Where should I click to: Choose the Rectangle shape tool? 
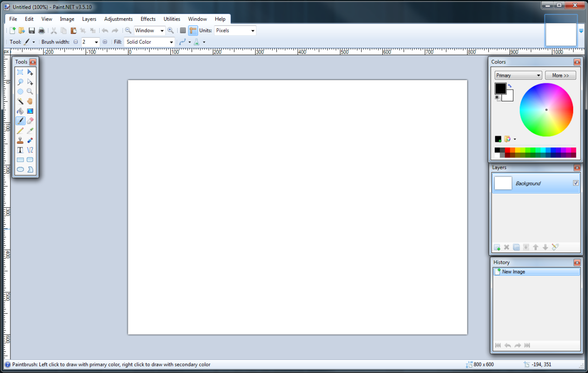pyautogui.click(x=20, y=160)
